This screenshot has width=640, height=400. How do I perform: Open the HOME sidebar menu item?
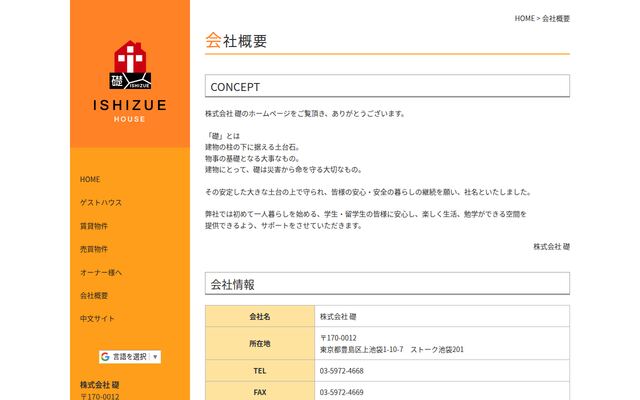[90, 180]
